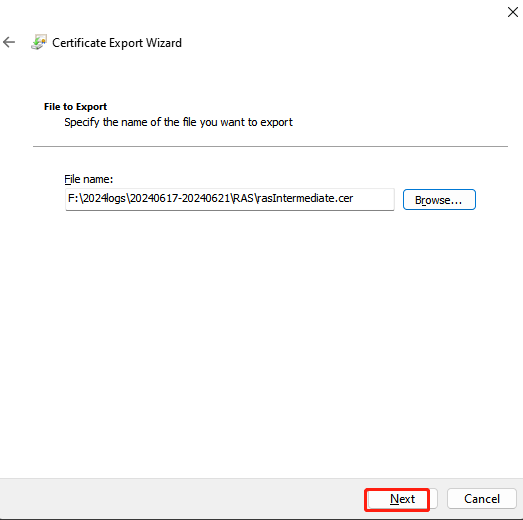Place cursor on the 2024logs path segment
Screen dimensions: 523x520
point(104,198)
